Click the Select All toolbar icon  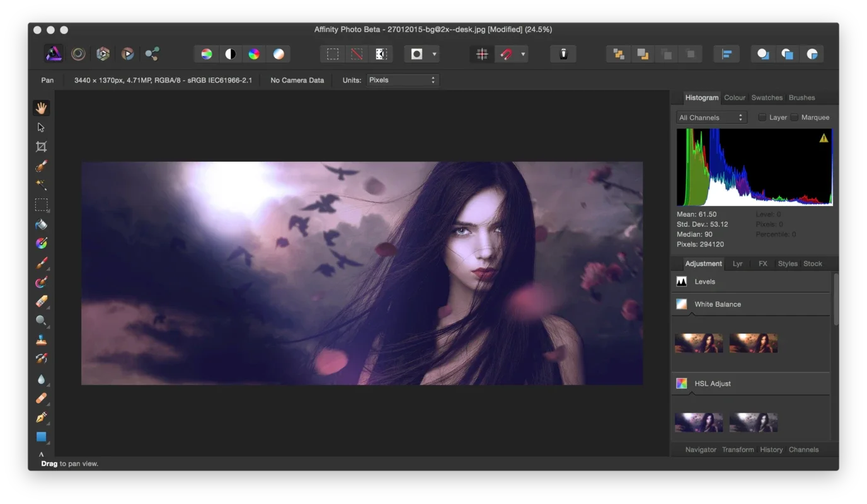tap(333, 54)
